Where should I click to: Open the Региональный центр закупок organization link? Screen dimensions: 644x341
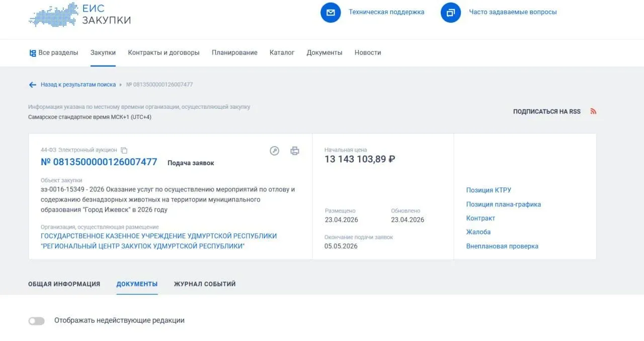(x=158, y=241)
